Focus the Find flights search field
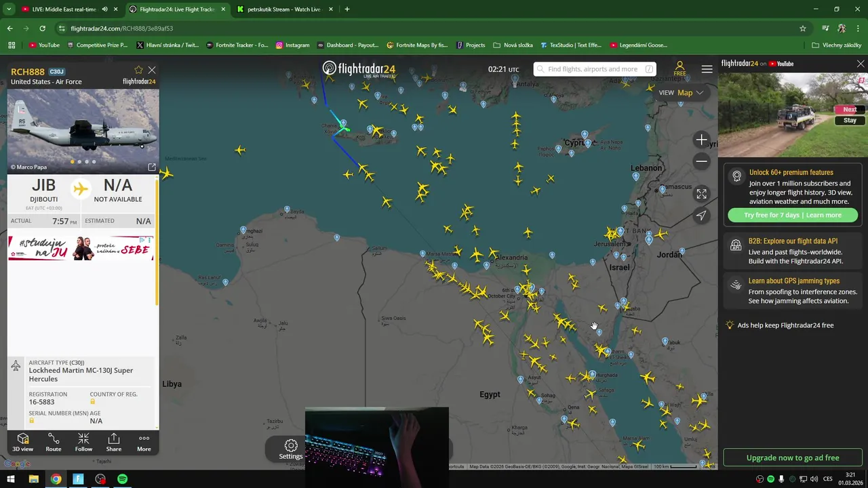The width and height of the screenshot is (868, 488). tap(595, 69)
